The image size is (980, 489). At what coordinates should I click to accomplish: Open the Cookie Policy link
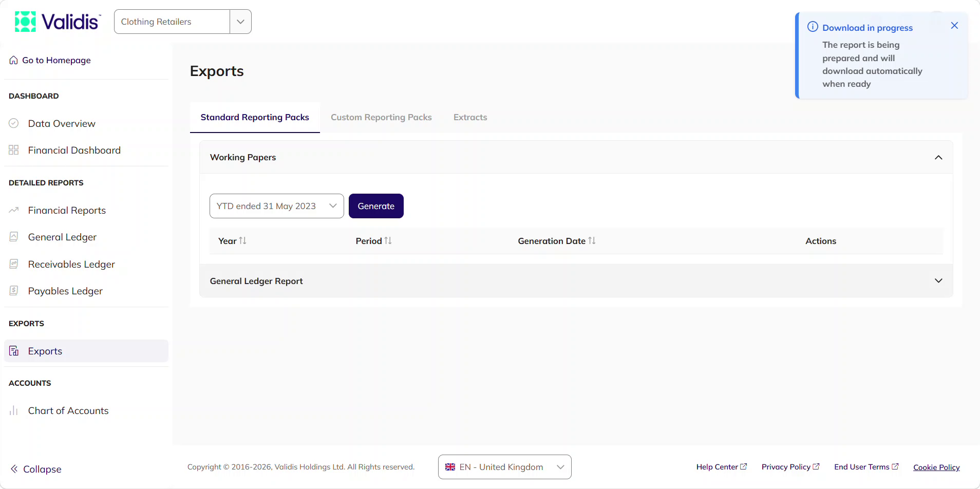(936, 467)
